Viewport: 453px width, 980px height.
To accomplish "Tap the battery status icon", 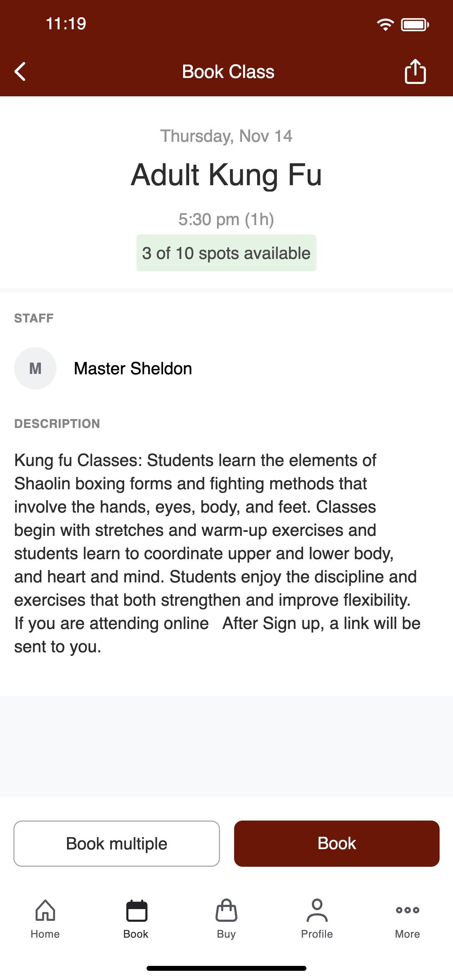I will pyautogui.click(x=415, y=25).
